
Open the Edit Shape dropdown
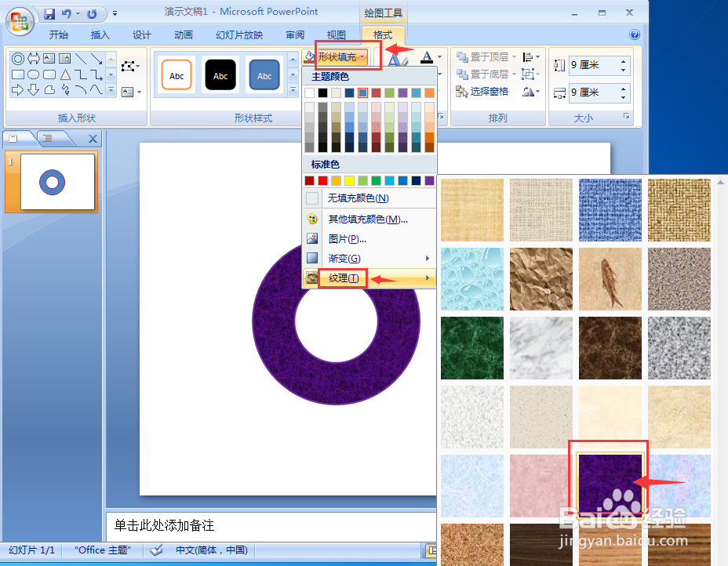coord(130,67)
